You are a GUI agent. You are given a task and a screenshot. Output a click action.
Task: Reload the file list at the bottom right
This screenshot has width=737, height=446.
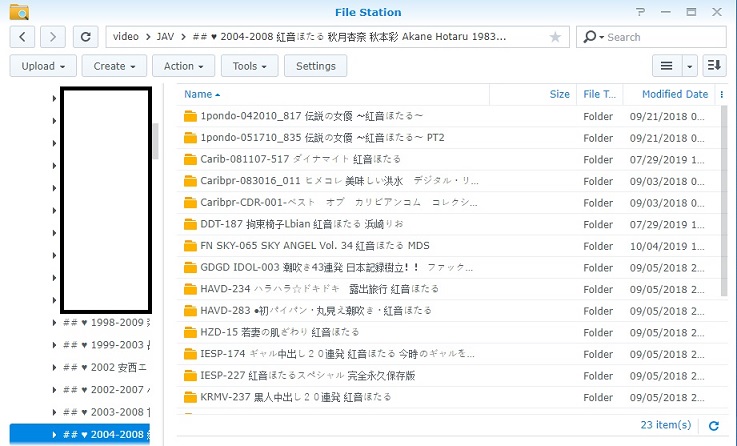point(714,425)
